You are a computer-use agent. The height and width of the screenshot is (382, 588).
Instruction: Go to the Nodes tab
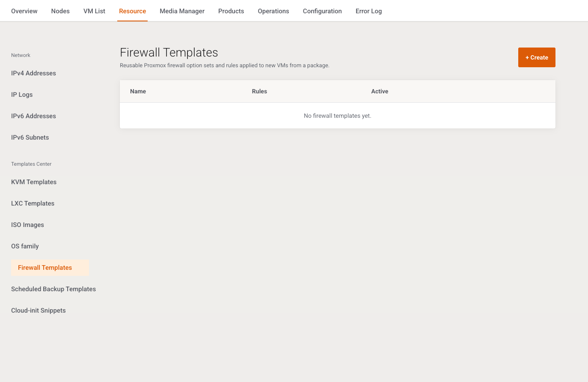(x=60, y=11)
